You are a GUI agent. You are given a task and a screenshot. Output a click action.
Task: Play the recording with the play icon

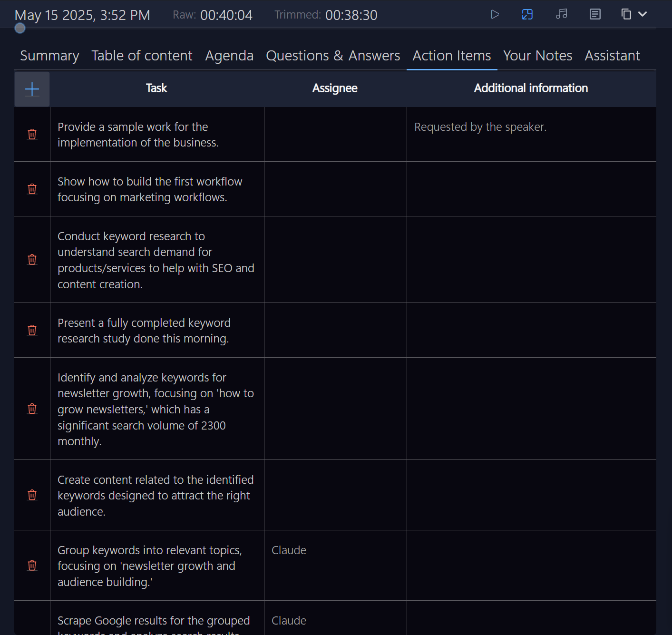point(495,14)
